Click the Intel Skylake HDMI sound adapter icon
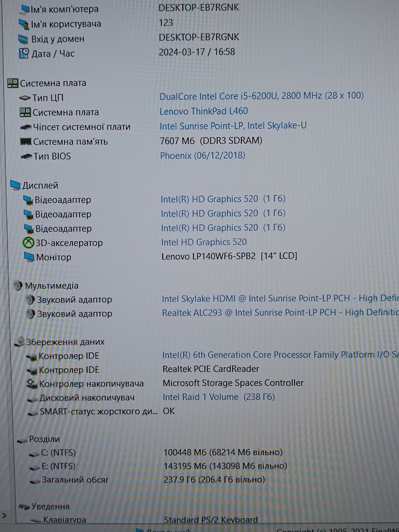 tap(30, 300)
